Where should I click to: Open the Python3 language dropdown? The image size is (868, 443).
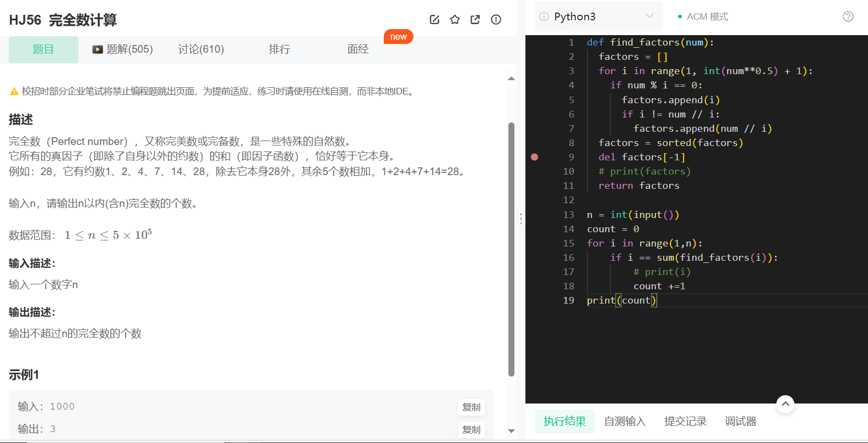tap(599, 16)
